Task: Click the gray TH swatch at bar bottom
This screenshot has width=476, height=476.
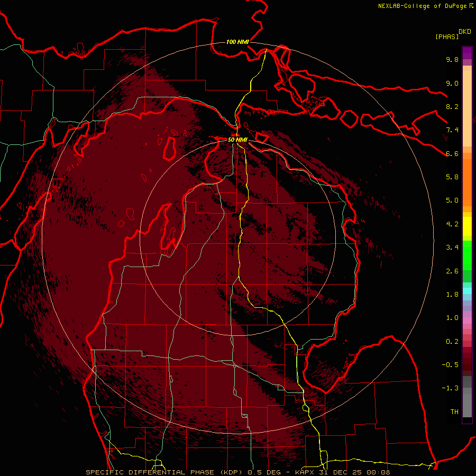Action: point(467,407)
